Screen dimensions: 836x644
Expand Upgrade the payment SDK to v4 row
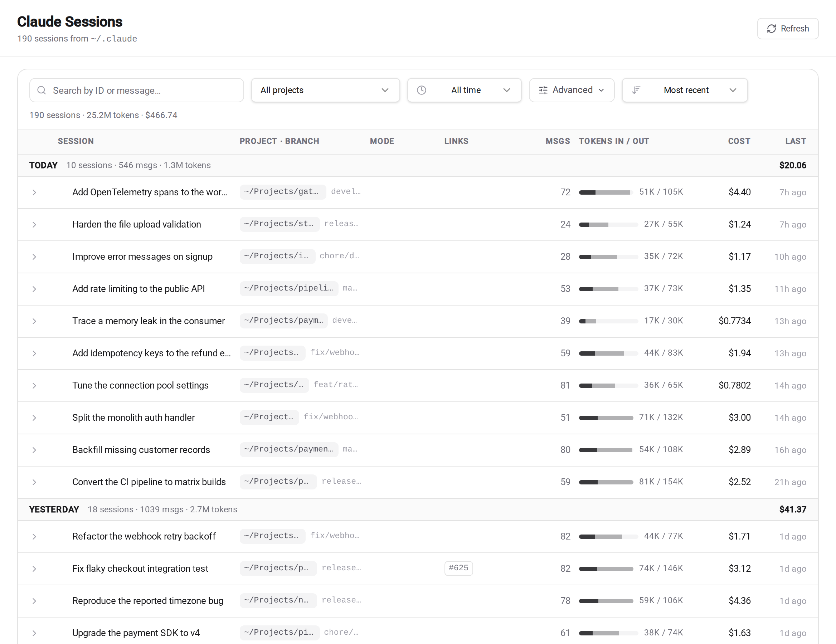pos(34,633)
